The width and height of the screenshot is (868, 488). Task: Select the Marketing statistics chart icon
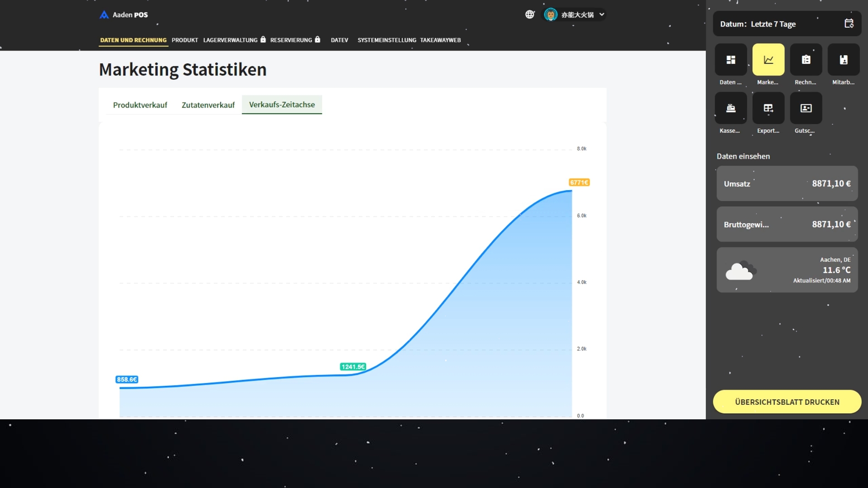(x=768, y=60)
